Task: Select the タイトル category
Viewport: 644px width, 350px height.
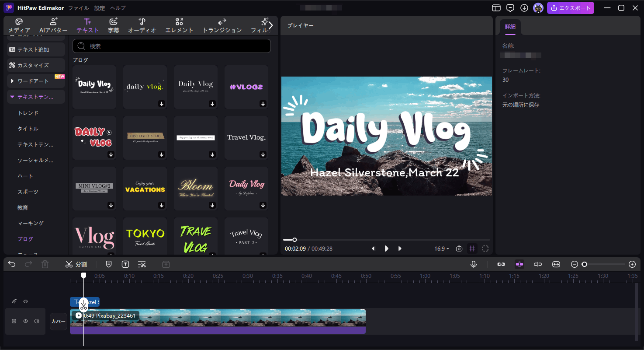Action: click(x=28, y=129)
